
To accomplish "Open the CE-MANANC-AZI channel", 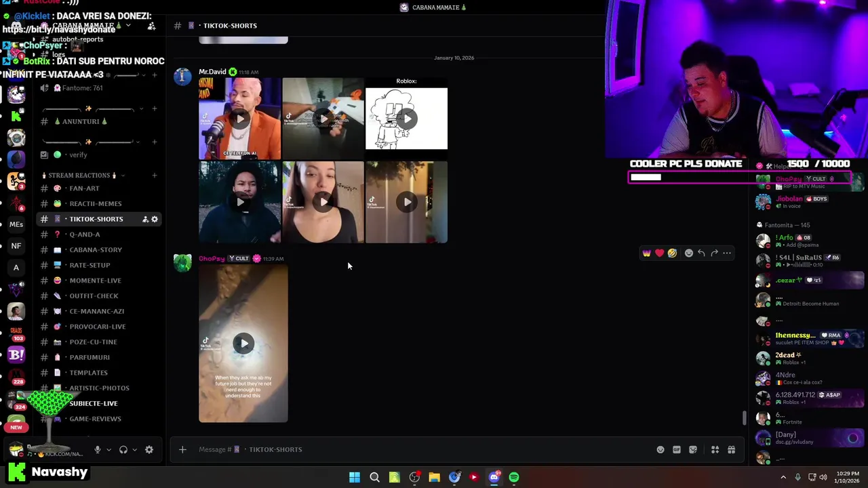I will 100,311.
